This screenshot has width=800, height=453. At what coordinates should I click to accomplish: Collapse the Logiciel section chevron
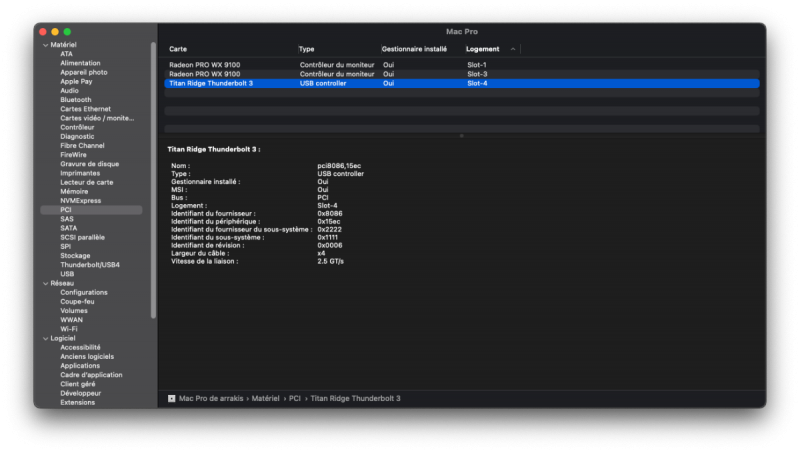(x=45, y=338)
